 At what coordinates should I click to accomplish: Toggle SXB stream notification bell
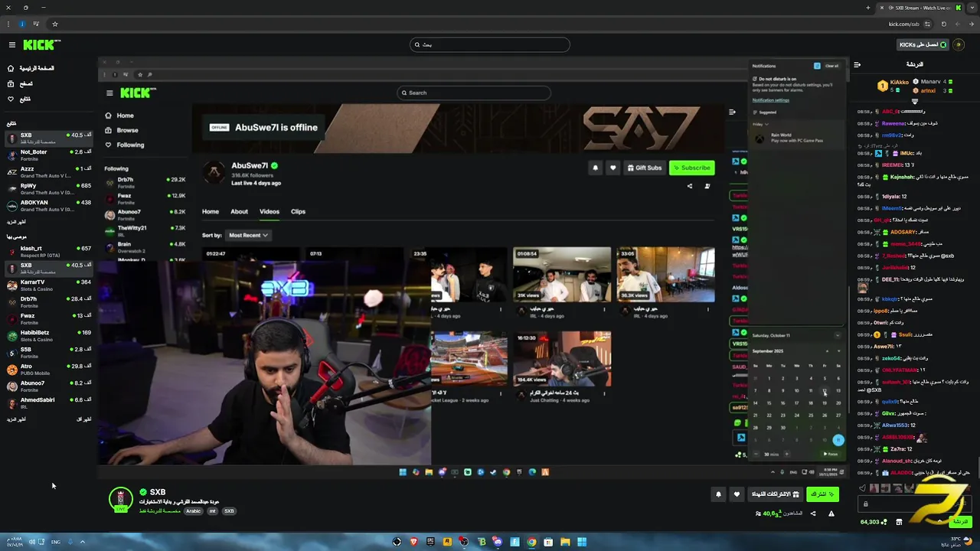coord(718,494)
